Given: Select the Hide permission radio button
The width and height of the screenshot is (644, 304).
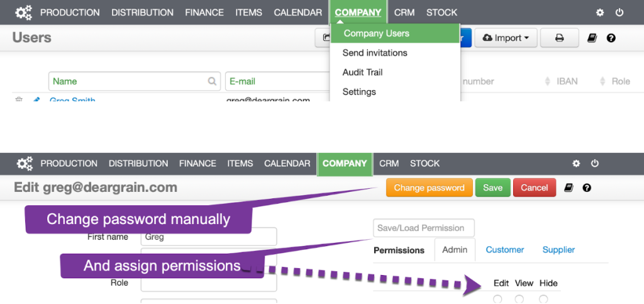Looking at the screenshot, I should [x=543, y=299].
